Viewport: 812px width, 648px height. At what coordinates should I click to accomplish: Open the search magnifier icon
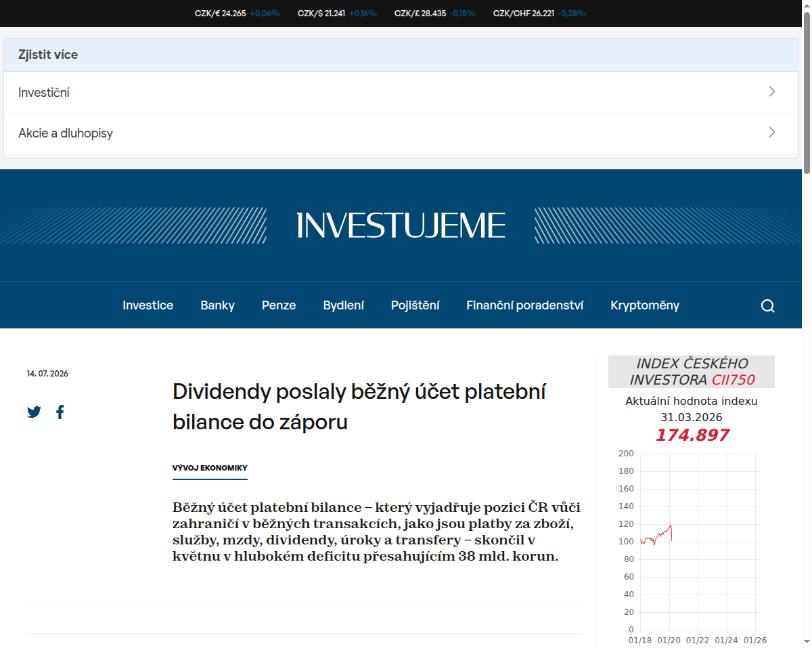pyautogui.click(x=767, y=306)
